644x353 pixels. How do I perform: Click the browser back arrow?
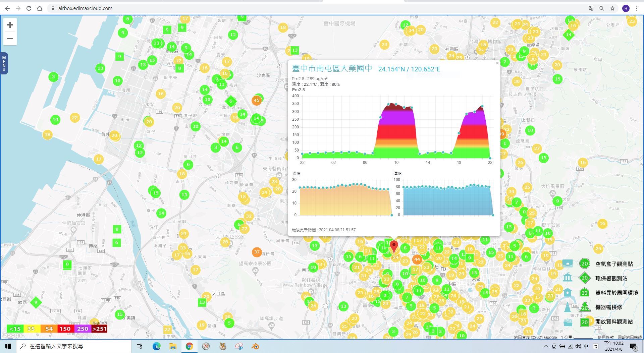(x=7, y=8)
